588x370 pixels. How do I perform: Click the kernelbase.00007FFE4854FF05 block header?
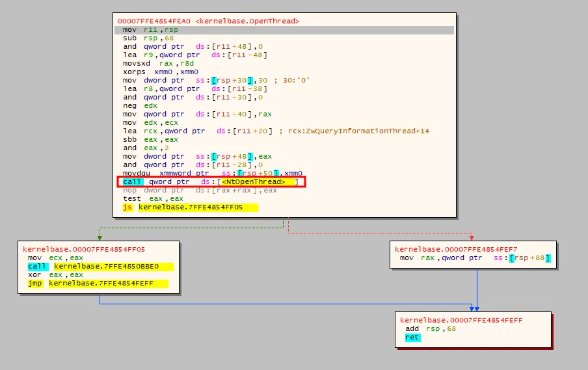click(x=84, y=249)
